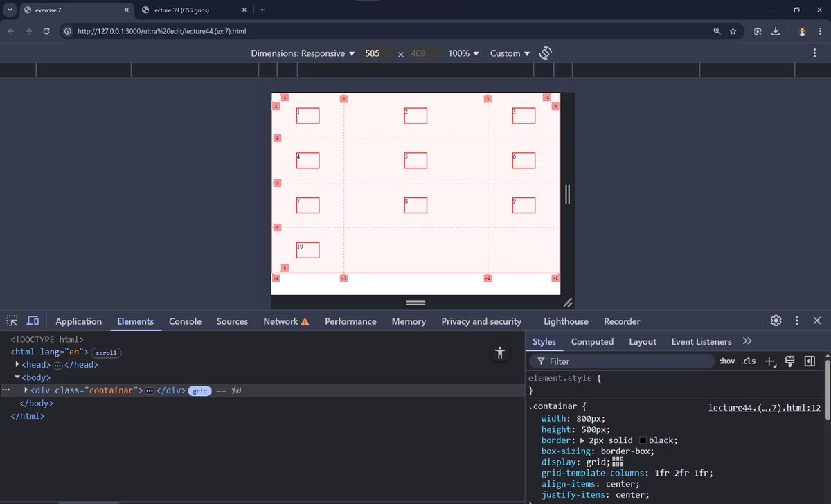
Task: Toggle the device toolbar icon
Action: coord(33,321)
